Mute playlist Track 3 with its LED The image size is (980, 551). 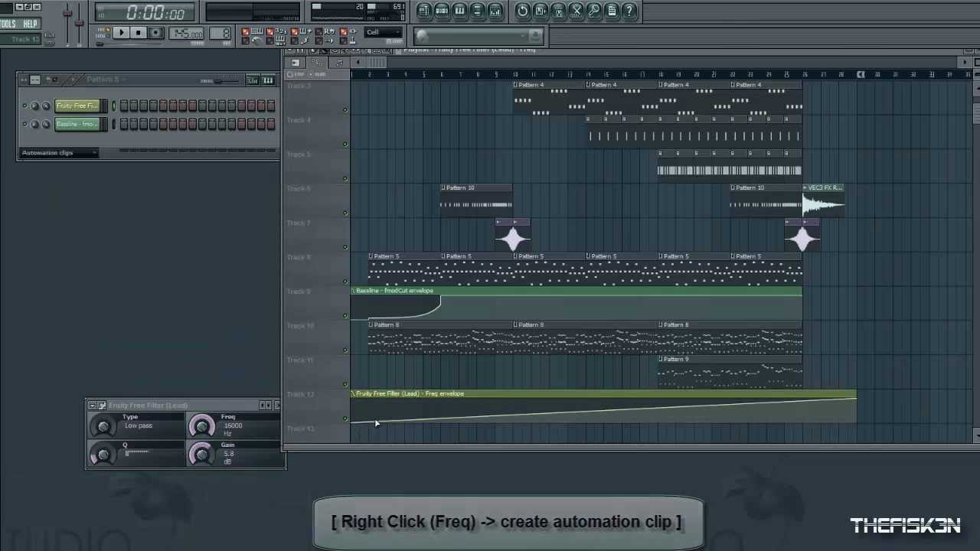pyautogui.click(x=345, y=110)
